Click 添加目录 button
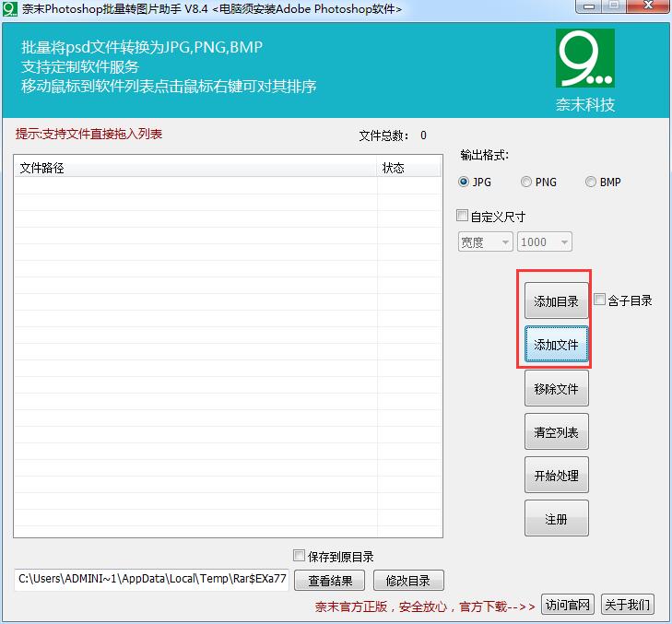672x624 pixels. [x=556, y=301]
